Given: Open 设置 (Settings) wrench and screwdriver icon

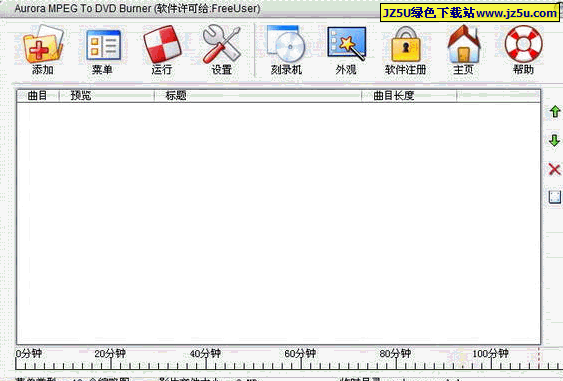Looking at the screenshot, I should tap(222, 44).
